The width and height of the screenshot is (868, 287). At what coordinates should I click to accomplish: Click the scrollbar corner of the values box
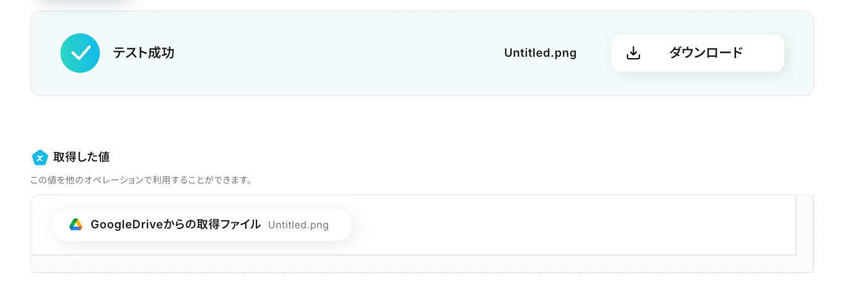tap(805, 264)
